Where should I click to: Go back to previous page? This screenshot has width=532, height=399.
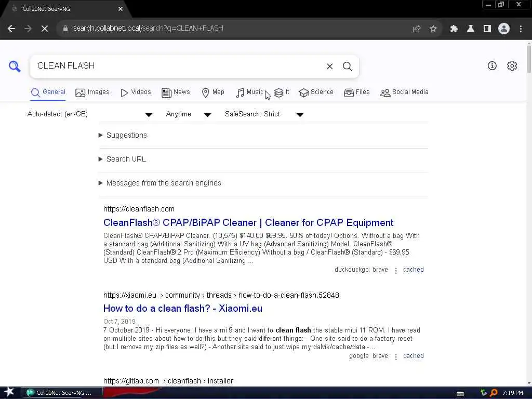point(11,29)
